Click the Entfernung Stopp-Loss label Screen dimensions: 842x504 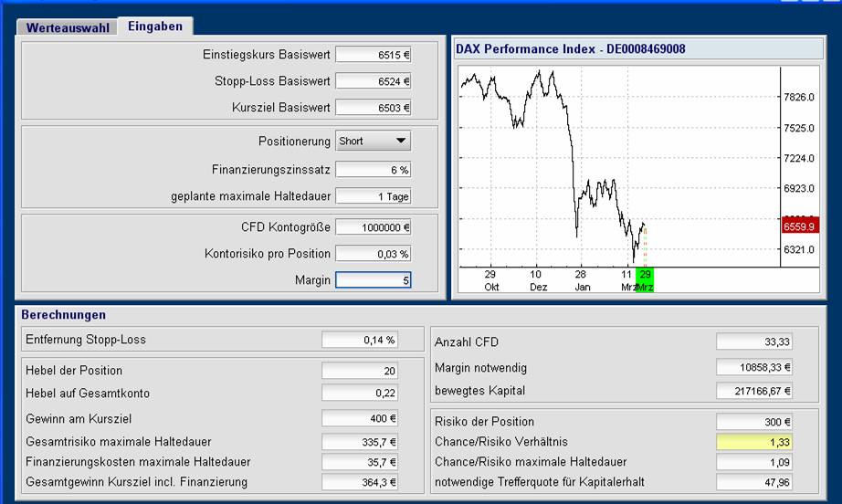(x=86, y=340)
